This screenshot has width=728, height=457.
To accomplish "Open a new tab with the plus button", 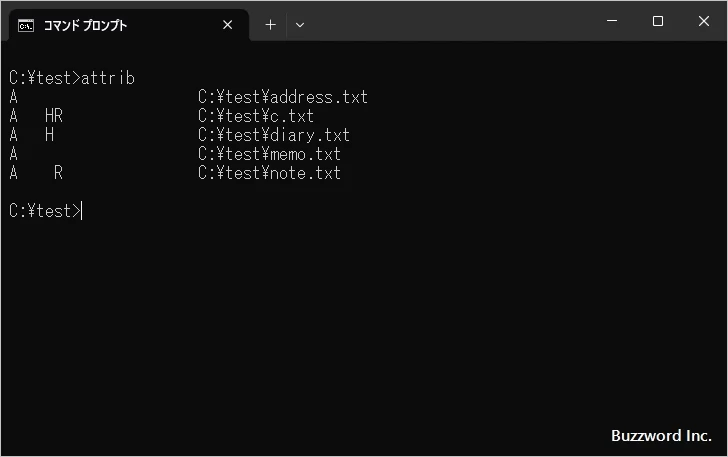I will [x=270, y=25].
